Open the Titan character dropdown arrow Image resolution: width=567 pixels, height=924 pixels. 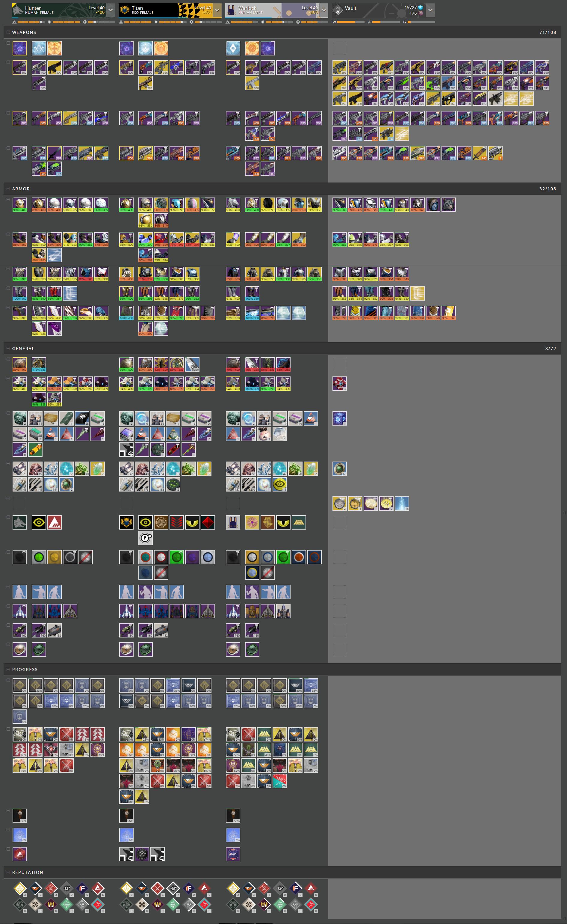(217, 10)
